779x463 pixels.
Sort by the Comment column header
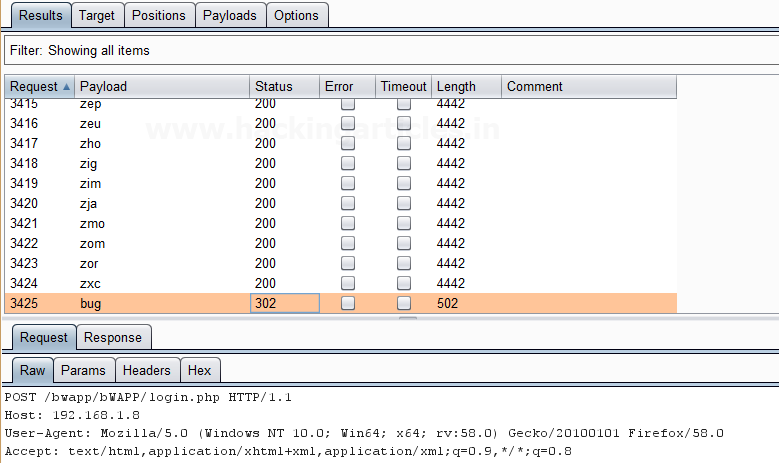(589, 86)
